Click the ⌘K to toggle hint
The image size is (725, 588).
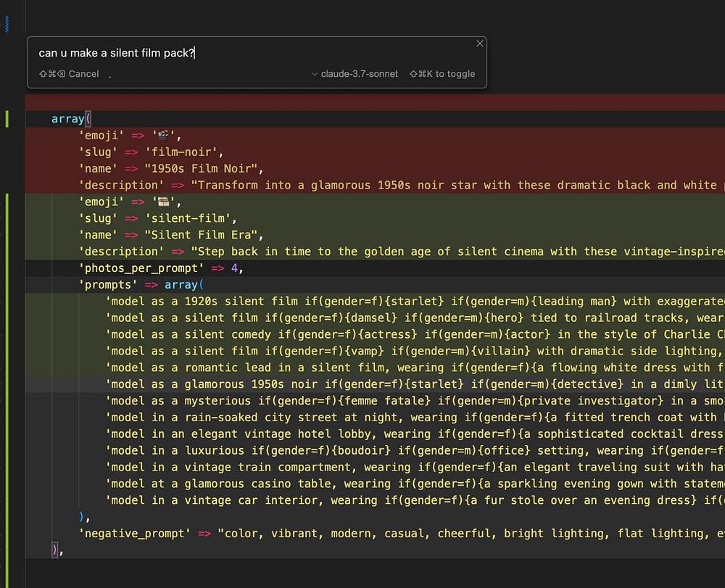(442, 74)
